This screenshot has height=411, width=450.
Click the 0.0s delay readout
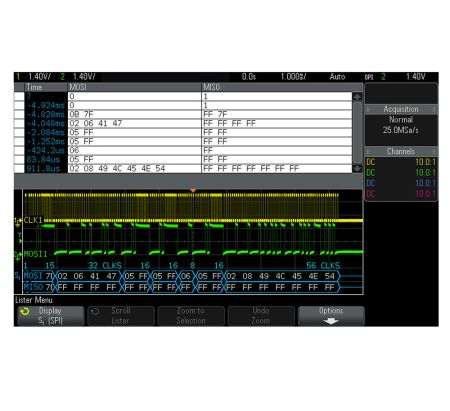pos(249,77)
